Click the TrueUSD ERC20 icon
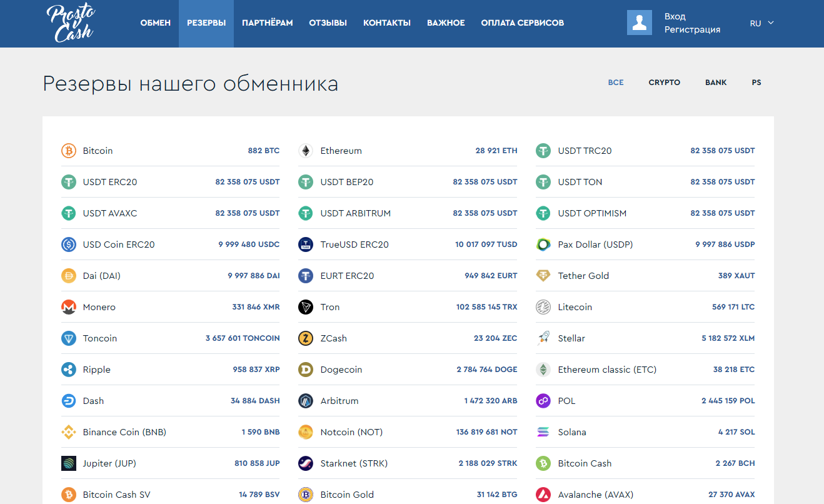The image size is (824, 504). pyautogui.click(x=306, y=244)
